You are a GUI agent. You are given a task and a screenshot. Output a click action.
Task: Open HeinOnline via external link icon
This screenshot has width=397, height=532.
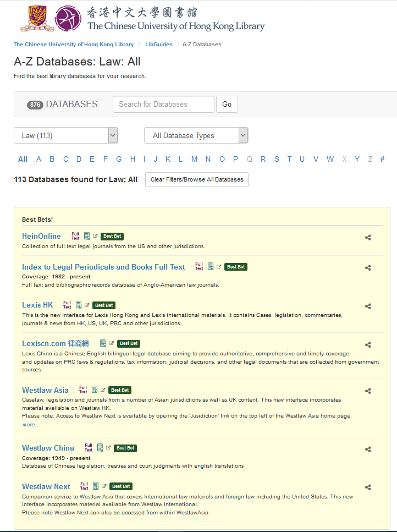point(95,236)
